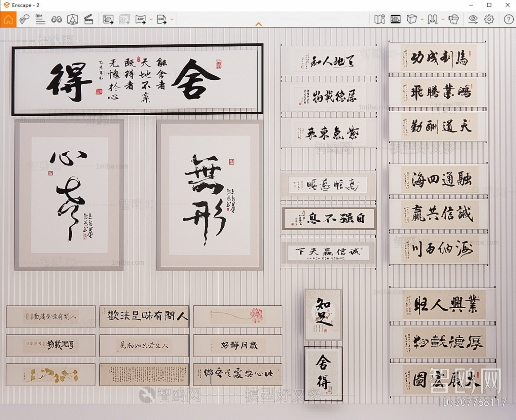The width and height of the screenshot is (516, 420).
Task: Open the video editor clapperboard
Action: coord(88,20)
